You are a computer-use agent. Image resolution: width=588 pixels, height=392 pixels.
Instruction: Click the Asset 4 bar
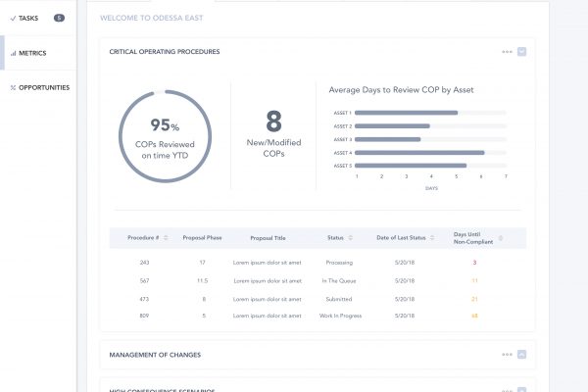pyautogui.click(x=419, y=153)
